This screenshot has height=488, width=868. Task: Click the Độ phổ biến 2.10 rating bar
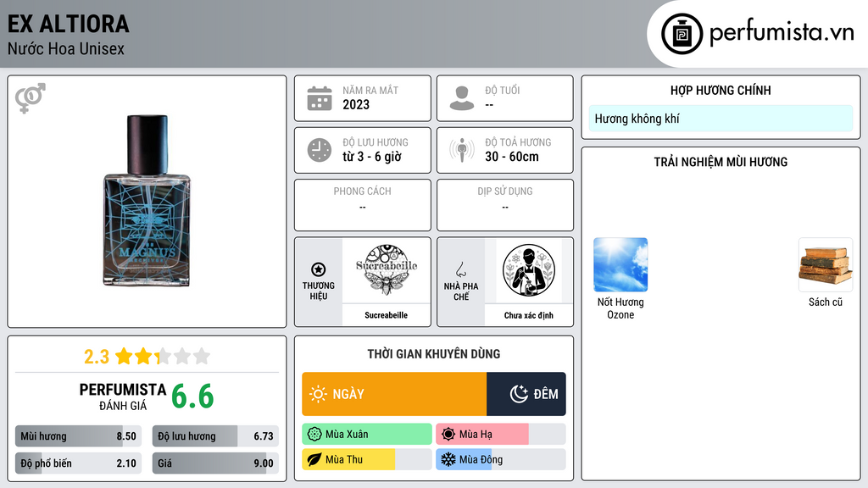79,463
